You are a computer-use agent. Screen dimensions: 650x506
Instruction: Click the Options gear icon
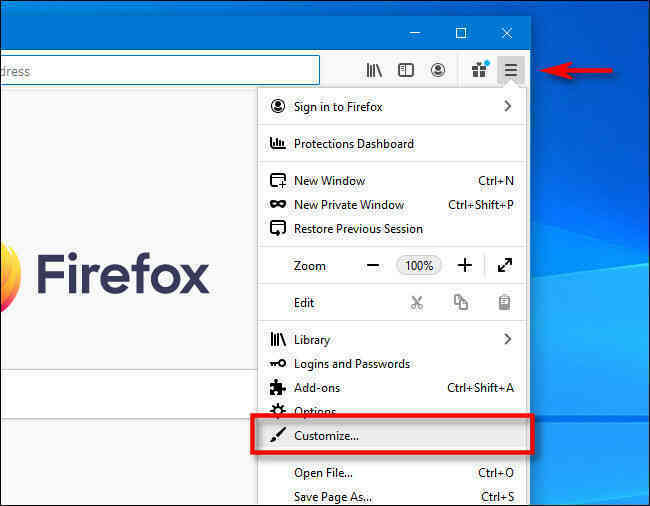coord(278,409)
